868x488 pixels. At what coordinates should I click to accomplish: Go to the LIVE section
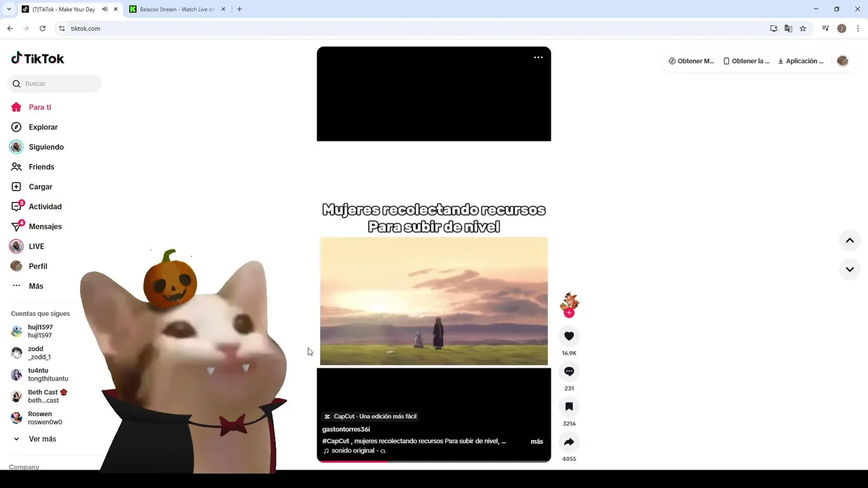point(36,246)
